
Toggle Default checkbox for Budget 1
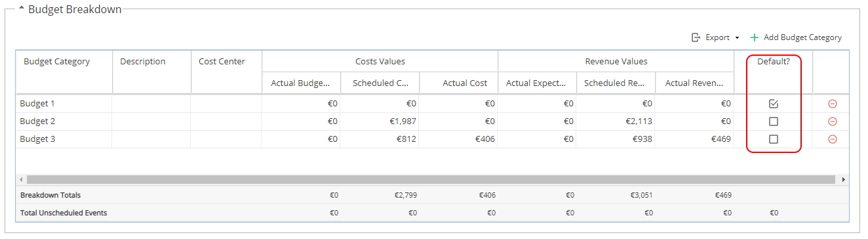(x=774, y=104)
